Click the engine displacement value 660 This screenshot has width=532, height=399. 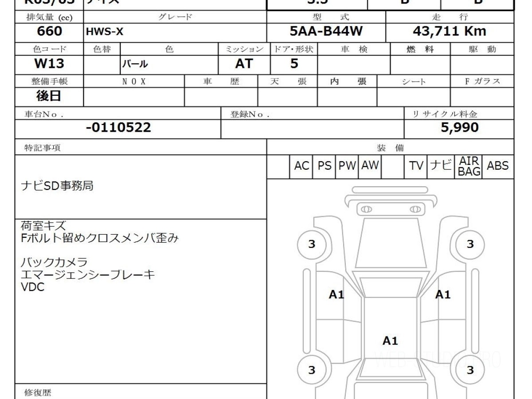point(49,31)
